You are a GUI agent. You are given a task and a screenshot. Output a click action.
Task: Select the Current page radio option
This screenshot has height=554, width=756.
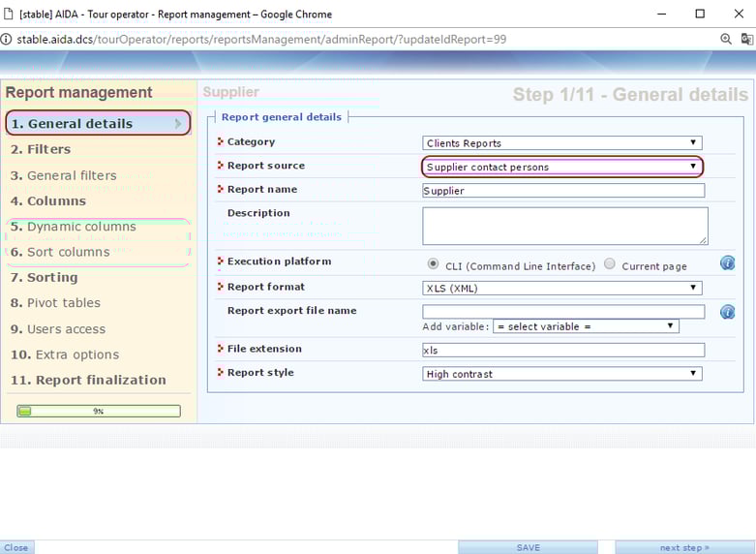point(610,264)
